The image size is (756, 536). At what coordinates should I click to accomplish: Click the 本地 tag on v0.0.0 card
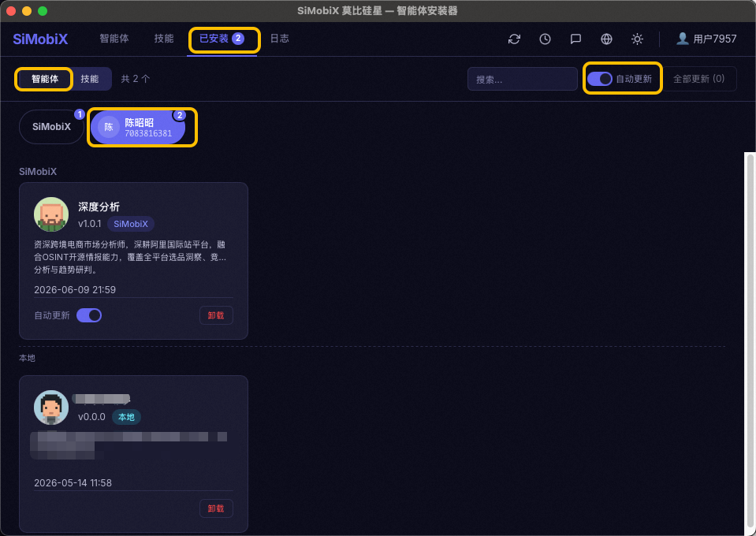[126, 417]
